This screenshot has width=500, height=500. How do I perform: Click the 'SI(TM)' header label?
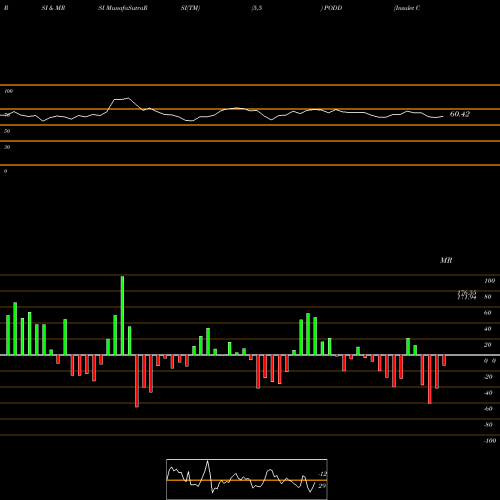point(190,8)
